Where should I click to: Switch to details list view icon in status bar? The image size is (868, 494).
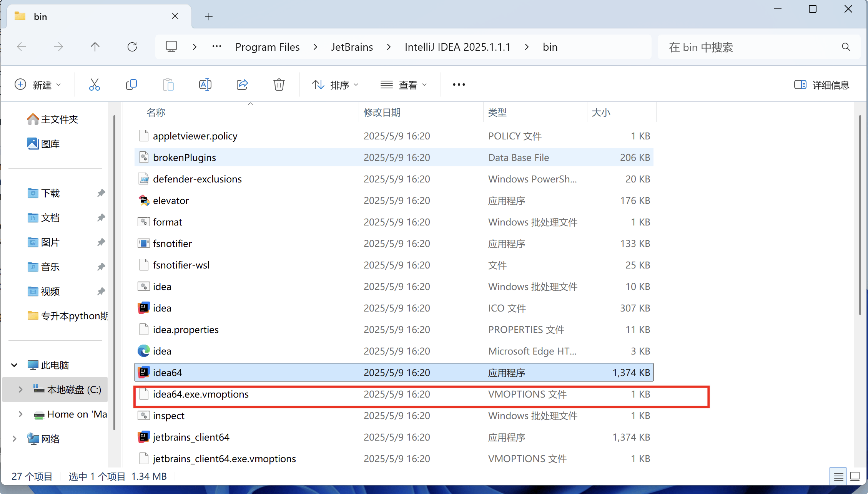839,477
